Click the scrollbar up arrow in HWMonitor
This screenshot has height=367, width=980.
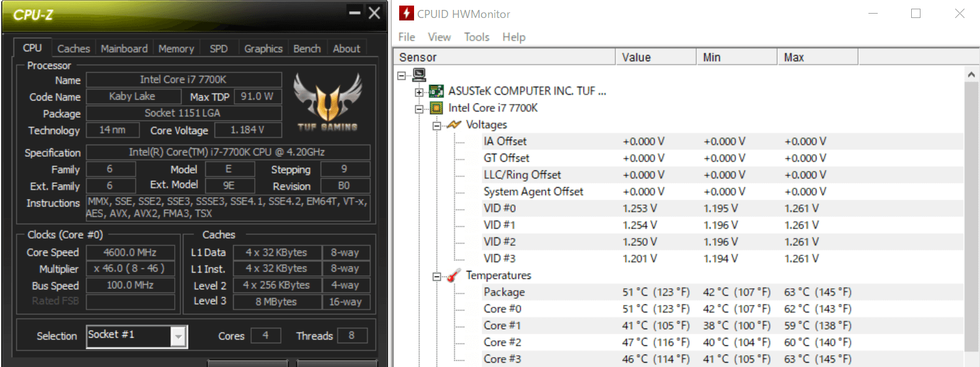coord(971,74)
